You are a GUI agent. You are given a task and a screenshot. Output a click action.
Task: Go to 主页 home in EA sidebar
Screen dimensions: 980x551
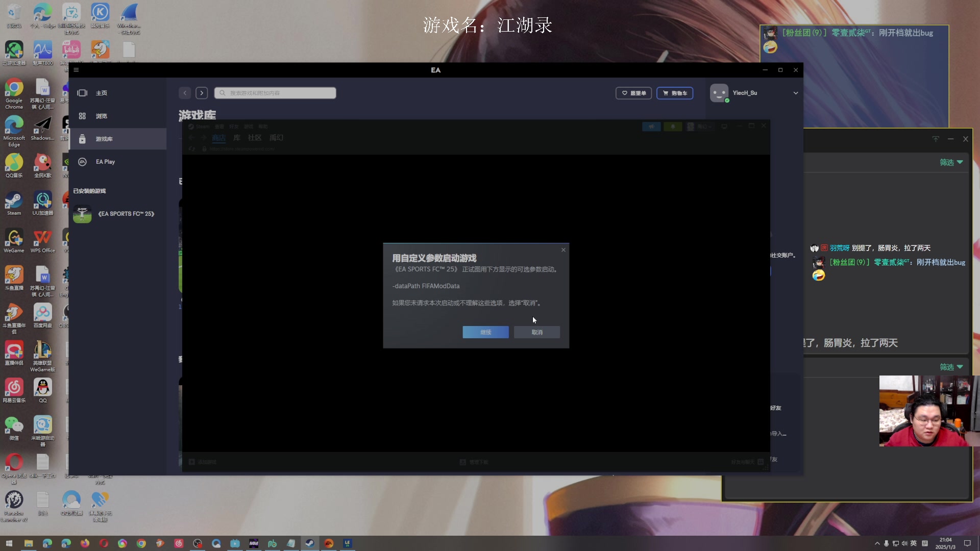click(x=101, y=93)
